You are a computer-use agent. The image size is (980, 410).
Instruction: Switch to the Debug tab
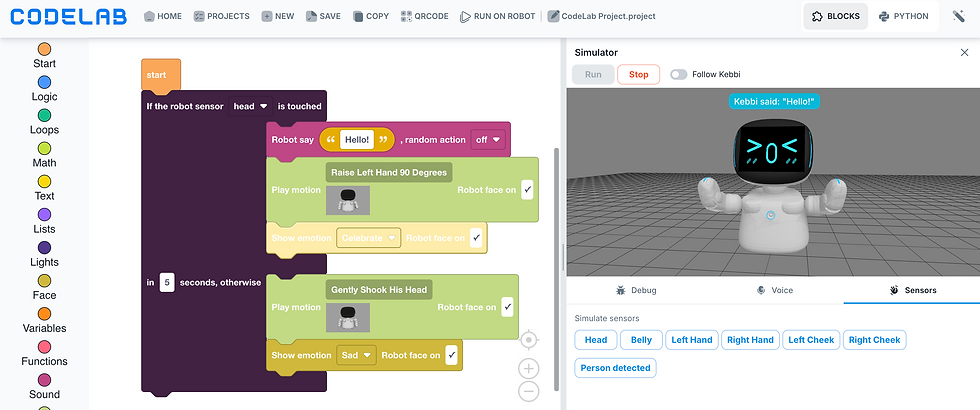[636, 290]
